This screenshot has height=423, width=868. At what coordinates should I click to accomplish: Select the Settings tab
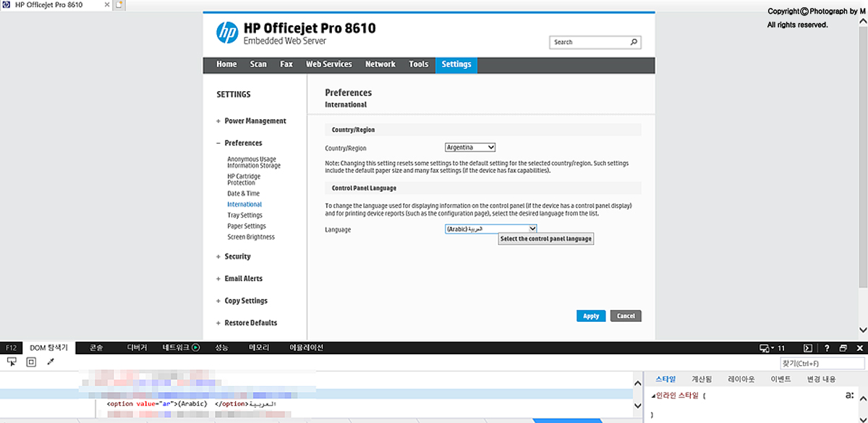pos(456,64)
